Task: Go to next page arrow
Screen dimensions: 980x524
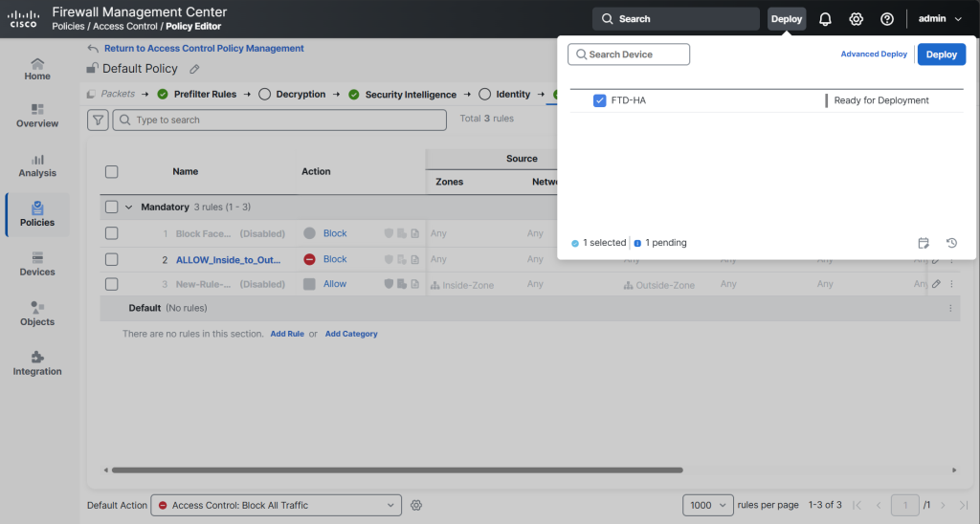Action: tap(943, 505)
